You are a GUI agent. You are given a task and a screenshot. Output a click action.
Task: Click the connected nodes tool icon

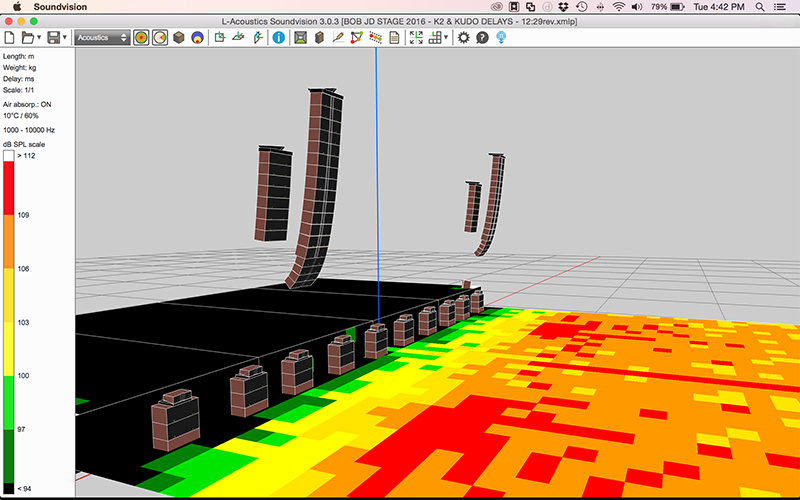click(x=357, y=38)
